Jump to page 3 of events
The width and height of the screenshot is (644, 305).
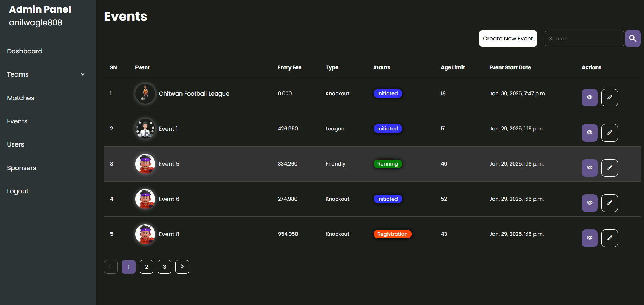coord(164,267)
